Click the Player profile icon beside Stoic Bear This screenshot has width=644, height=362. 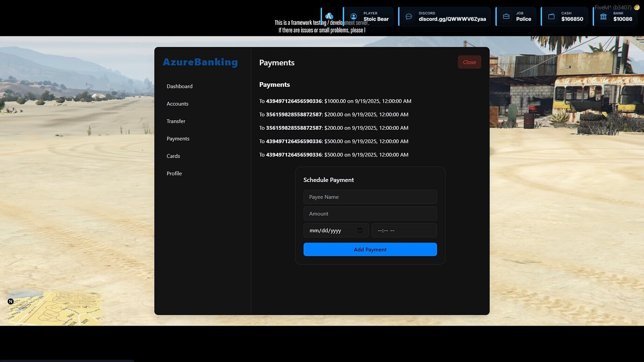click(353, 15)
